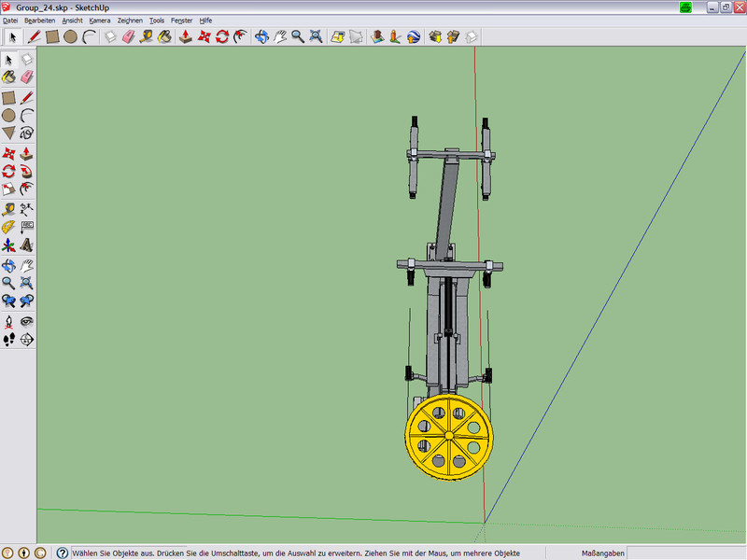Activate Push/Pull tool in top toolbar
Screen dimensions: 747x560
click(x=185, y=36)
